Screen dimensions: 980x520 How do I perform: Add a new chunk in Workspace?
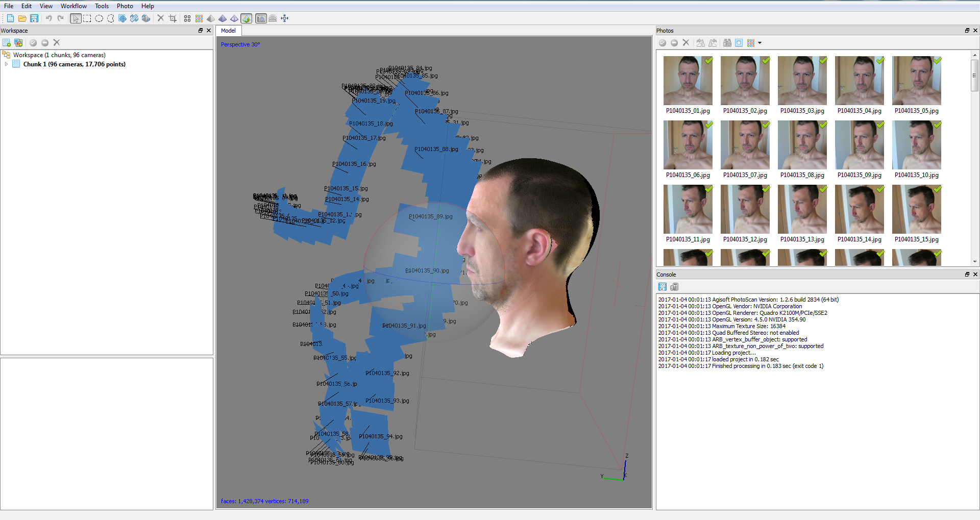(x=7, y=43)
